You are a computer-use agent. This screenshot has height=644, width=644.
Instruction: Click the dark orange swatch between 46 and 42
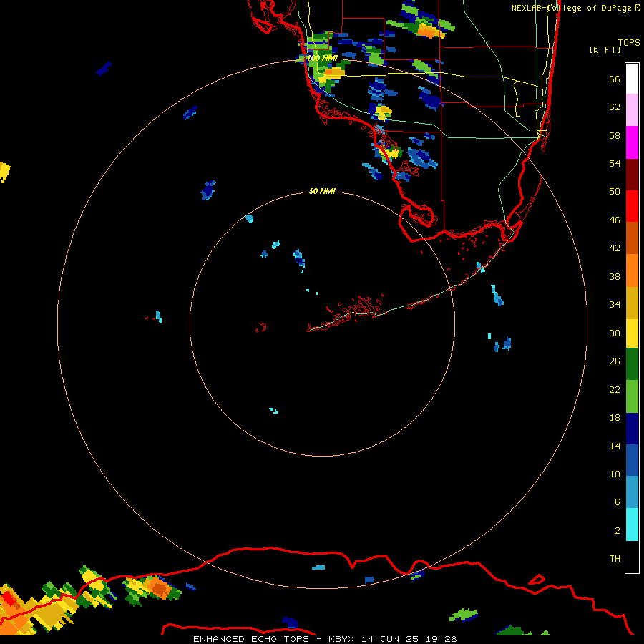632,238
